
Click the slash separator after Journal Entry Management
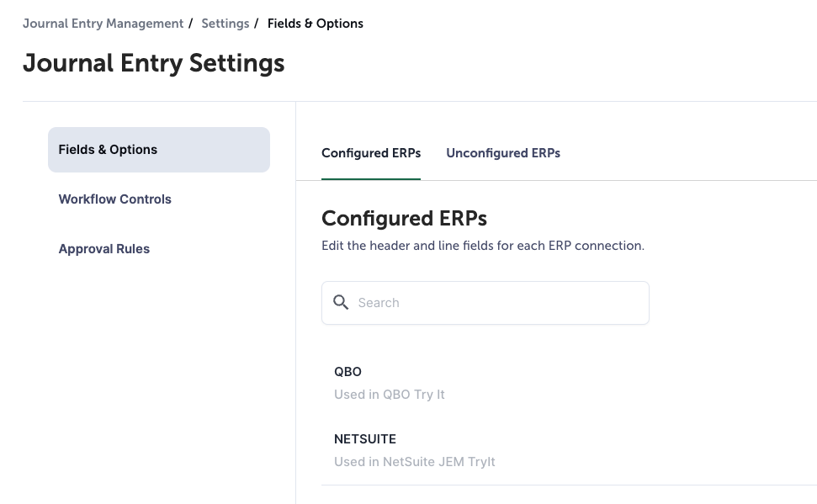pyautogui.click(x=191, y=24)
